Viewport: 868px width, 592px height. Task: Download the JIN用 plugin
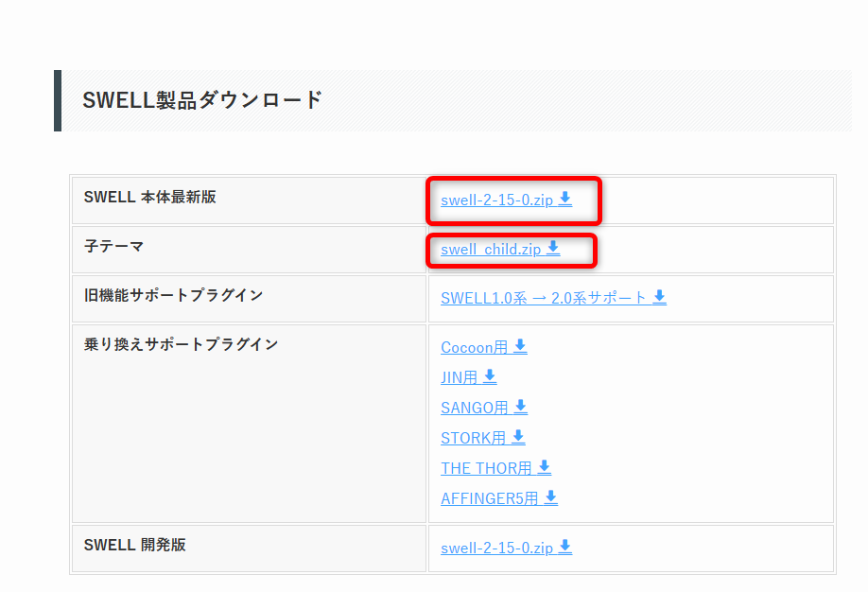coord(468,377)
